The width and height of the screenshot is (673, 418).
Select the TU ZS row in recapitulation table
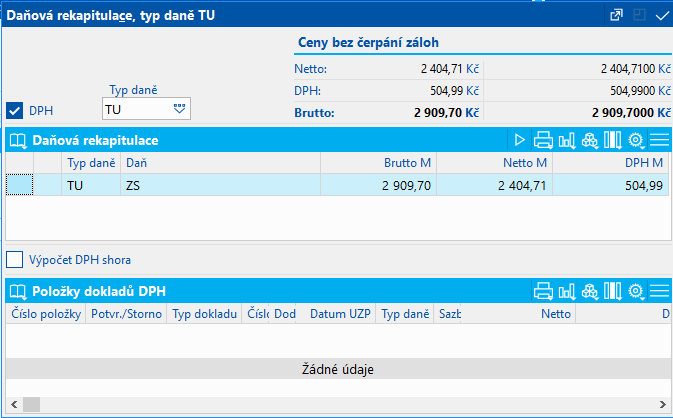coord(300,185)
